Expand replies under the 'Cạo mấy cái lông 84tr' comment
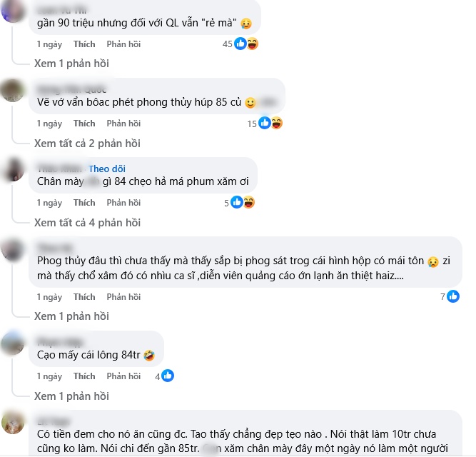This screenshot has width=476, height=457. pos(71,396)
